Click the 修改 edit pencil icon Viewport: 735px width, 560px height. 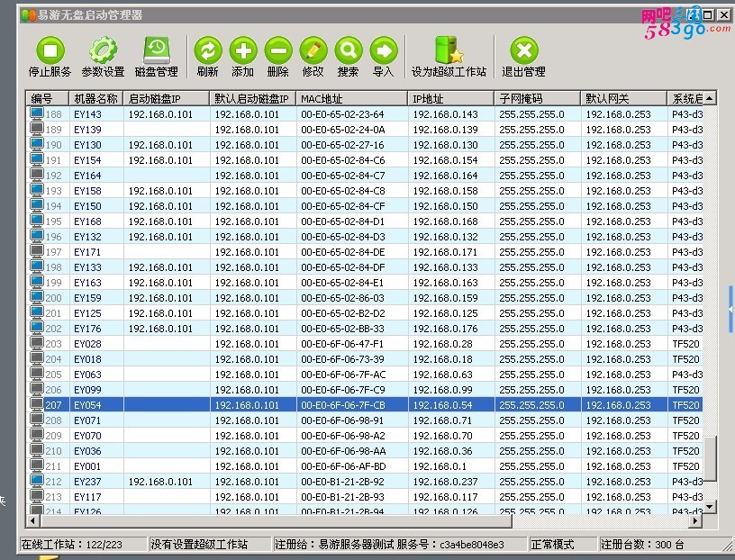point(313,50)
